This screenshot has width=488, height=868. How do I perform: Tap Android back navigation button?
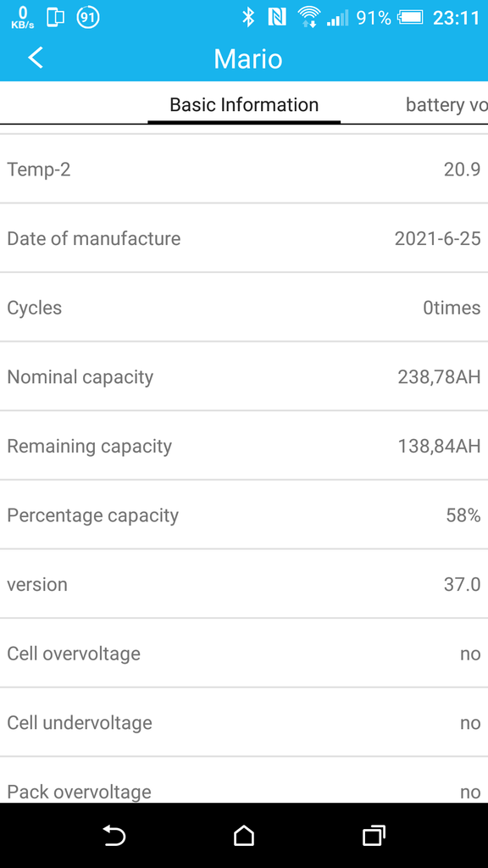pyautogui.click(x=114, y=835)
